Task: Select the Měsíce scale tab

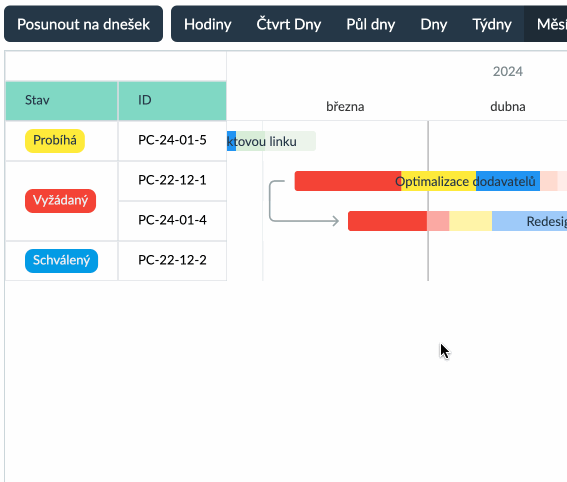Action: (546, 24)
